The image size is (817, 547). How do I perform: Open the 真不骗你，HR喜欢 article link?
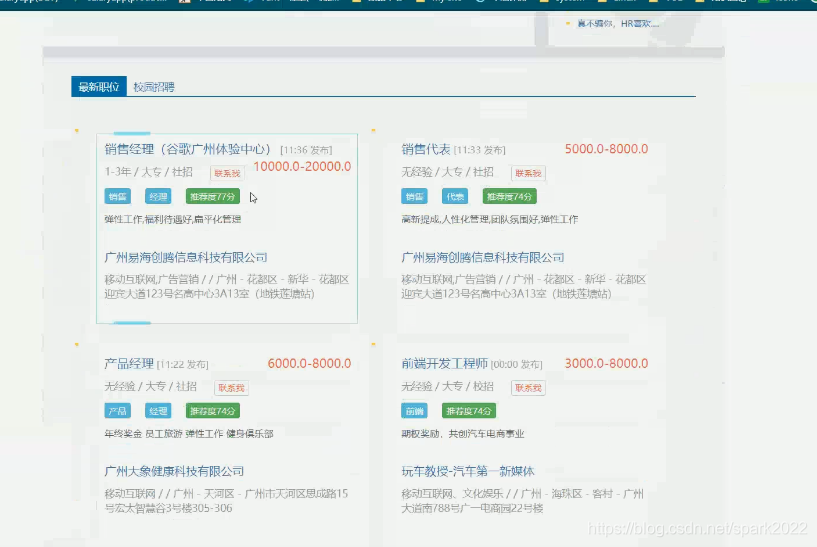pyautogui.click(x=618, y=23)
